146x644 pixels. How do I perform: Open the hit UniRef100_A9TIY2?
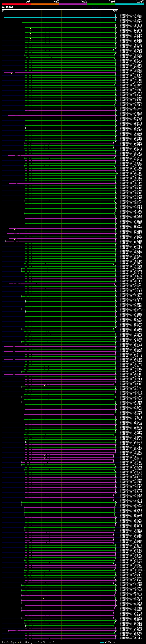(x=131, y=25)
